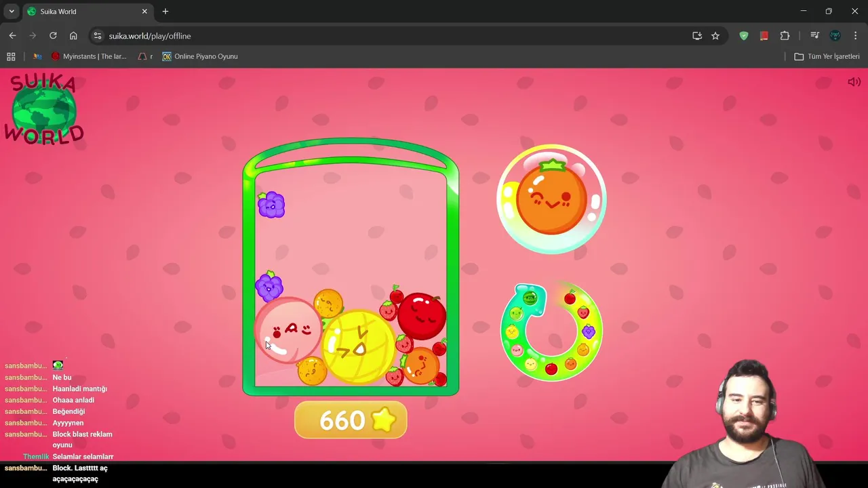Expand the Tüm Yer İşaretleri bookmarks folder
The height and width of the screenshot is (488, 868).
(x=827, y=56)
